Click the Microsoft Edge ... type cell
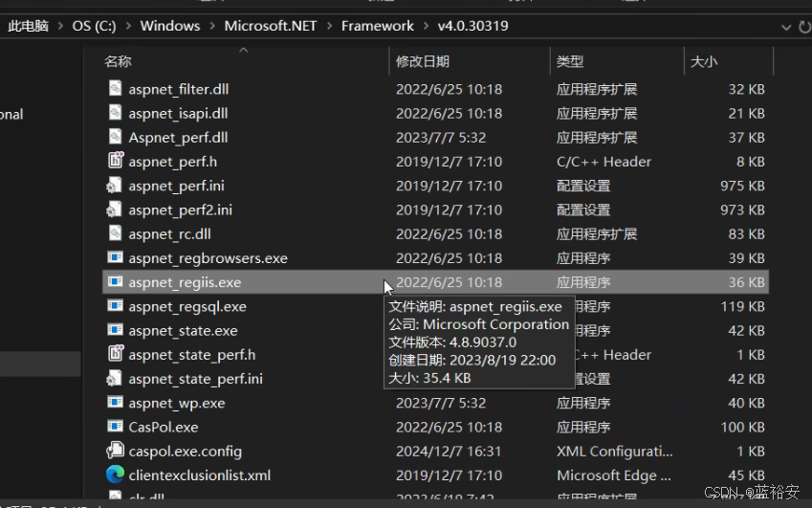The height and width of the screenshot is (508, 812). (614, 475)
